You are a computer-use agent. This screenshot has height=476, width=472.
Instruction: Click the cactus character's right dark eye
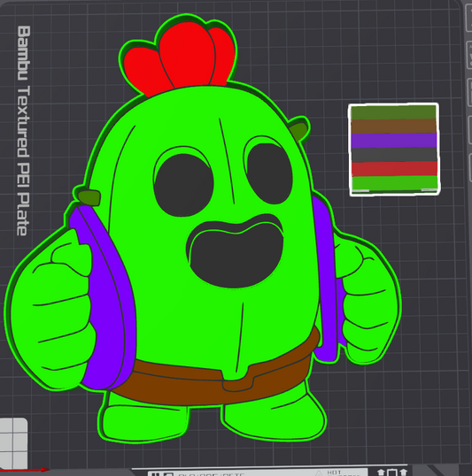pos(270,173)
